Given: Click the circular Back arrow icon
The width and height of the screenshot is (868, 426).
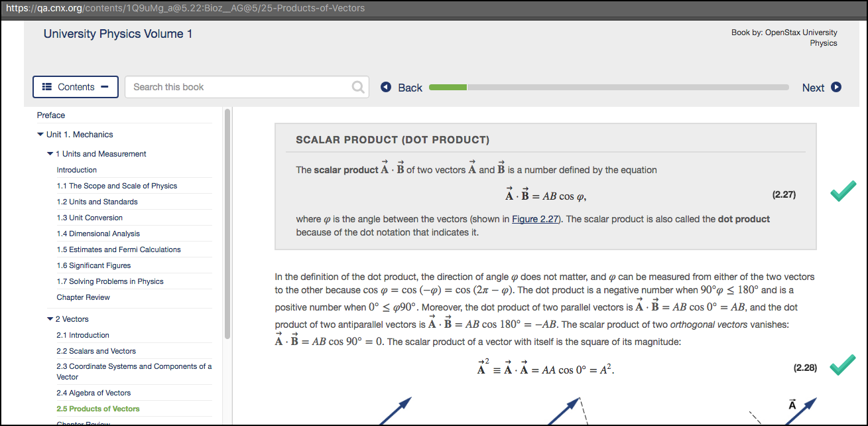Looking at the screenshot, I should click(386, 87).
